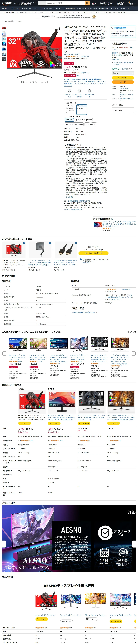The height and width of the screenshot is (644, 138).
Task: Select the first product thumbnail image
Action: coord(4,28)
